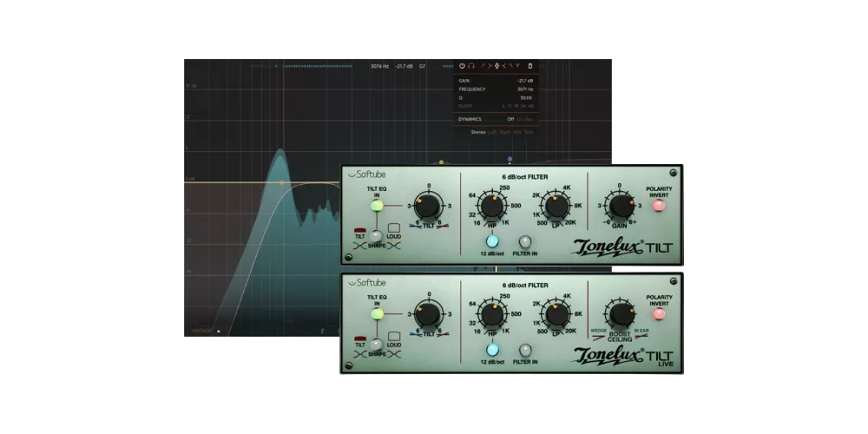Select the high-shelf filter shape icon
868x434 pixels.
(x=503, y=66)
